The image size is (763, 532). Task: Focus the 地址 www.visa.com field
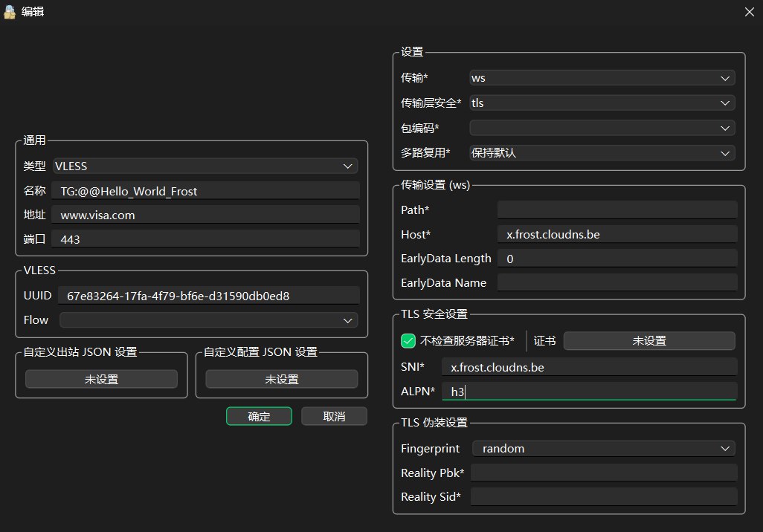pos(206,215)
